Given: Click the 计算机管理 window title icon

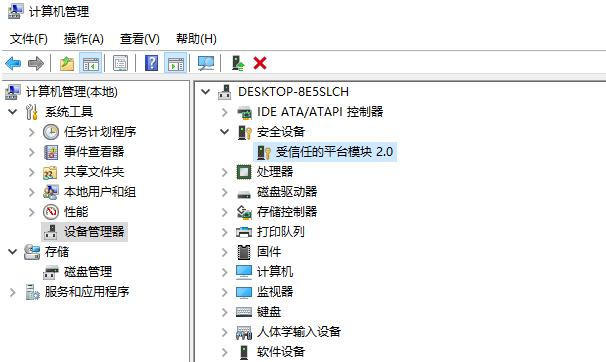Looking at the screenshot, I should 15,11.
